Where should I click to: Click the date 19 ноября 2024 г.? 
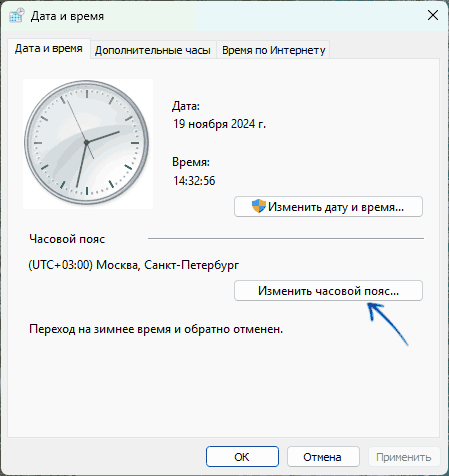tap(219, 124)
